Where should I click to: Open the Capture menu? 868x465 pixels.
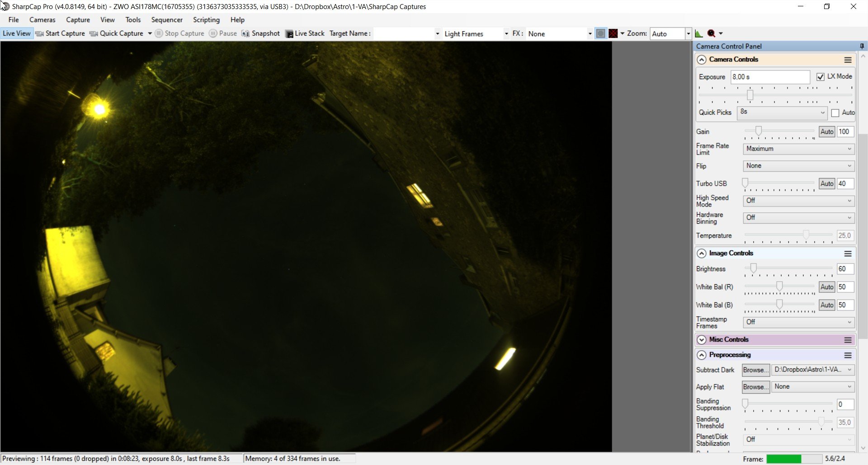coord(78,20)
